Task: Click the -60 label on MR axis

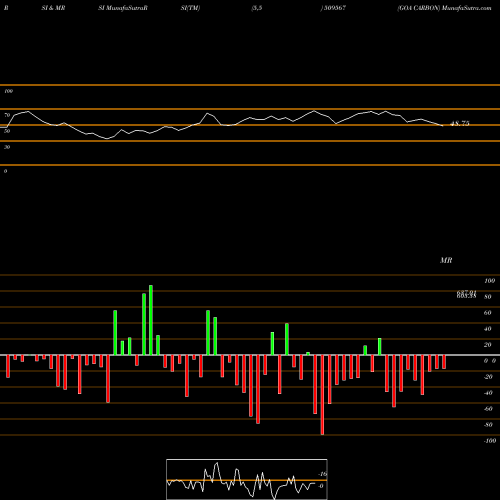Action: (x=488, y=409)
